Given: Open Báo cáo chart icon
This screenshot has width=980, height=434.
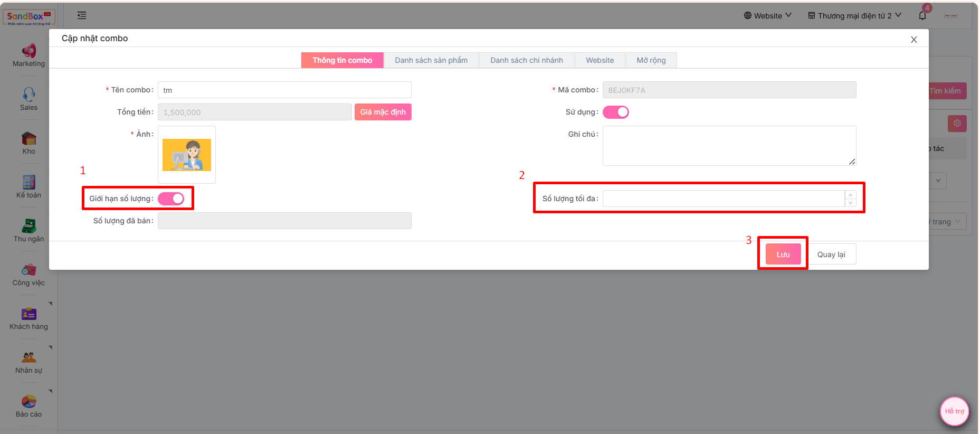Looking at the screenshot, I should click(x=28, y=401).
